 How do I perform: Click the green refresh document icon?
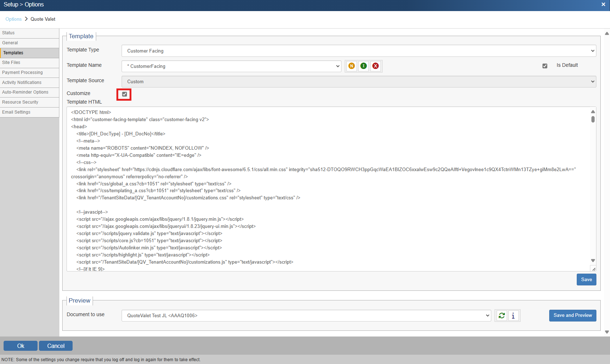[502, 315]
